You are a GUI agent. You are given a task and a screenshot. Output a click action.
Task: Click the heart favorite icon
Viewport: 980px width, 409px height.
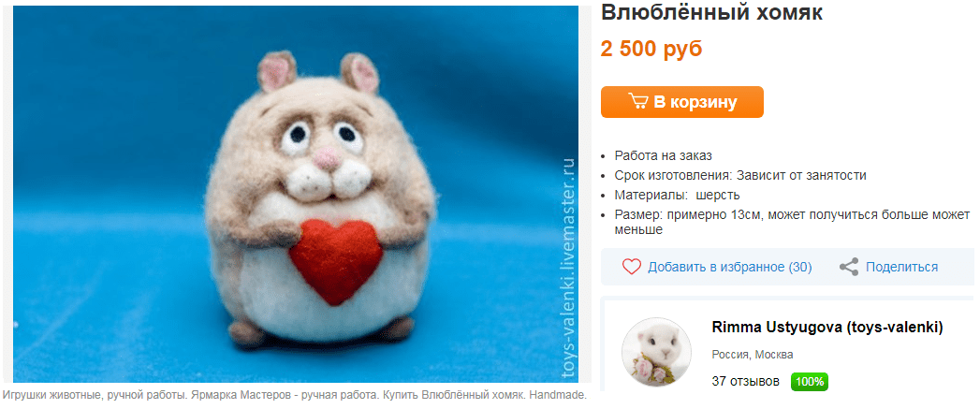632,267
